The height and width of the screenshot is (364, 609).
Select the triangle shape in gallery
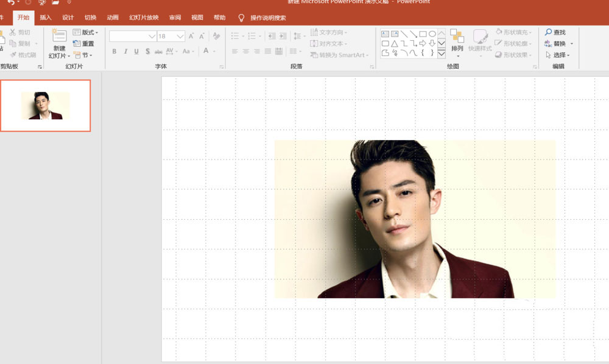[x=395, y=43]
